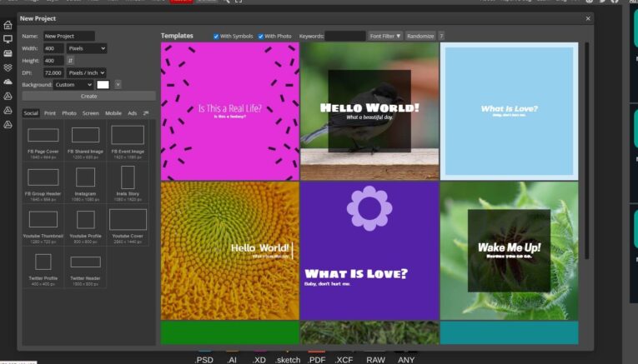Switch to the Ads presets tab

133,113
